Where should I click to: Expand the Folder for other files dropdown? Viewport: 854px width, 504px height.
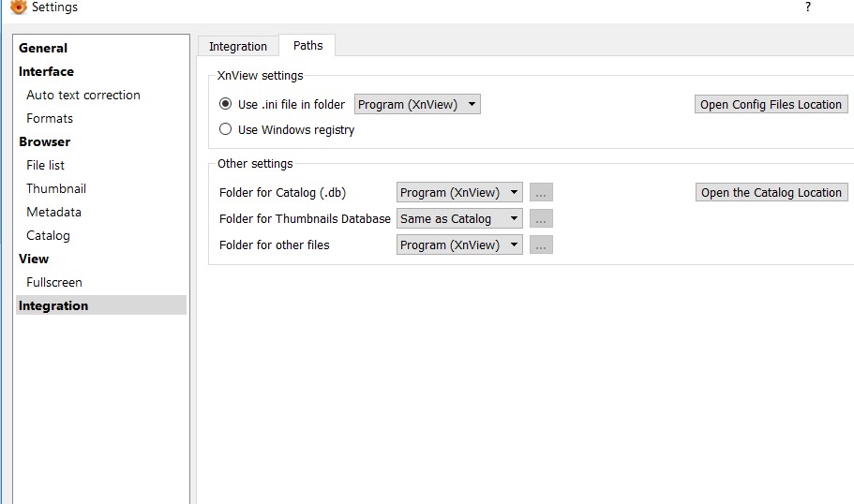coord(459,245)
